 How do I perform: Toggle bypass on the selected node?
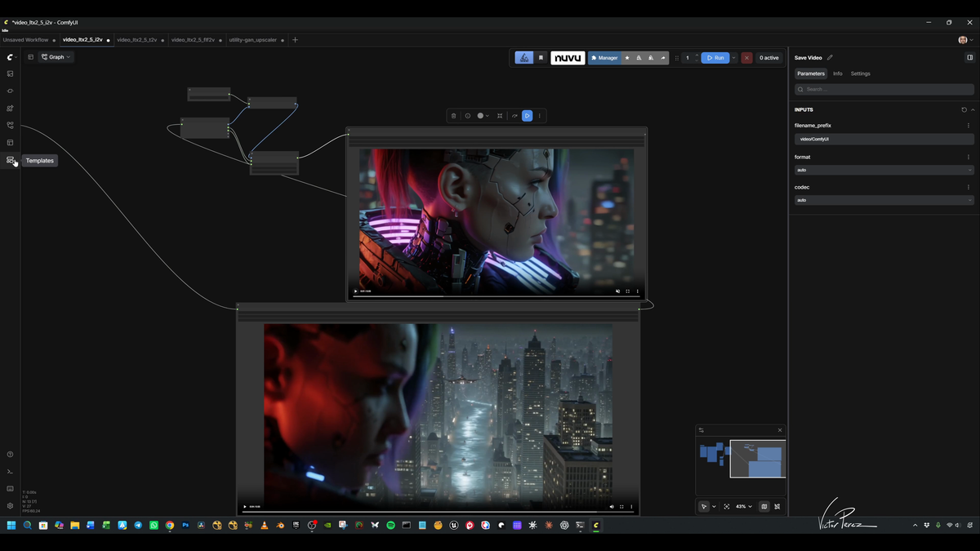click(x=514, y=116)
